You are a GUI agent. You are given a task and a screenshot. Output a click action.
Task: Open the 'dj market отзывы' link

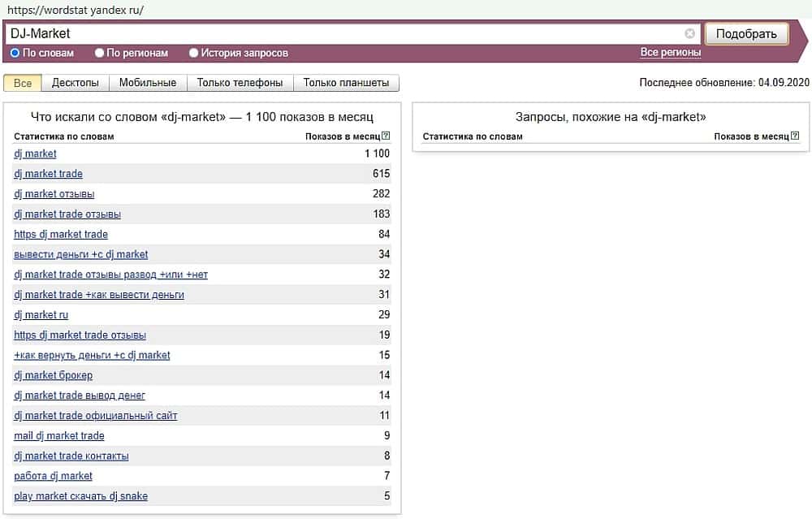[54, 194]
